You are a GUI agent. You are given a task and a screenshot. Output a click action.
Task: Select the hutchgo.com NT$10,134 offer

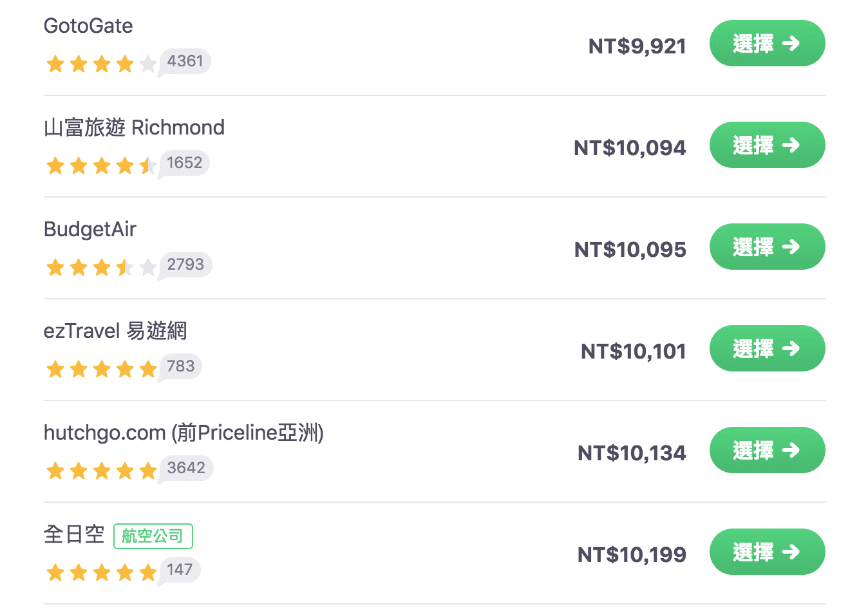[x=767, y=450]
